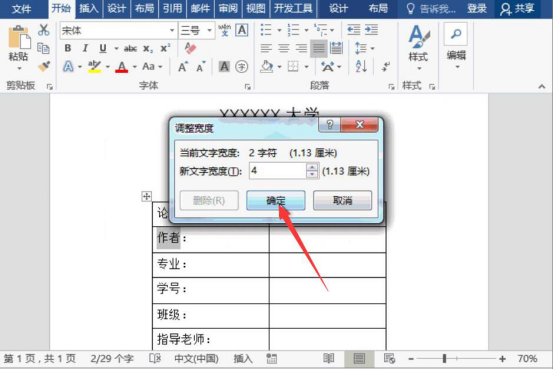The width and height of the screenshot is (554, 370).
Task: Click the distributed alignment icon
Action: point(336,48)
